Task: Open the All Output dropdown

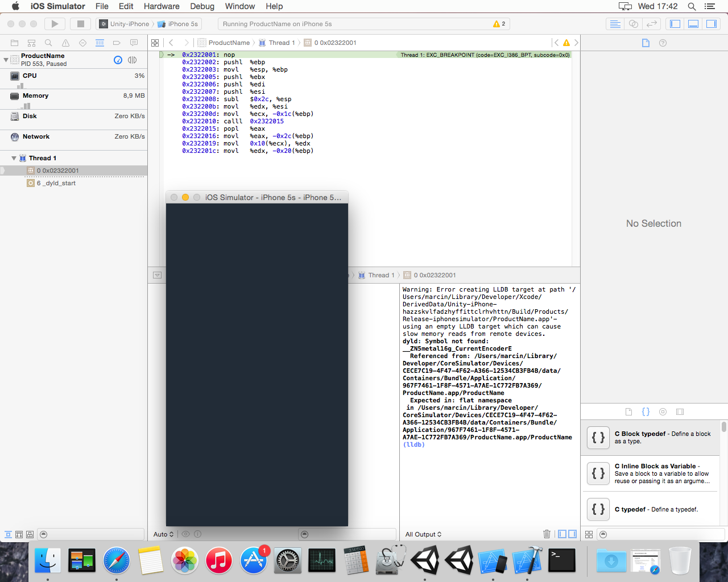Action: (x=423, y=534)
